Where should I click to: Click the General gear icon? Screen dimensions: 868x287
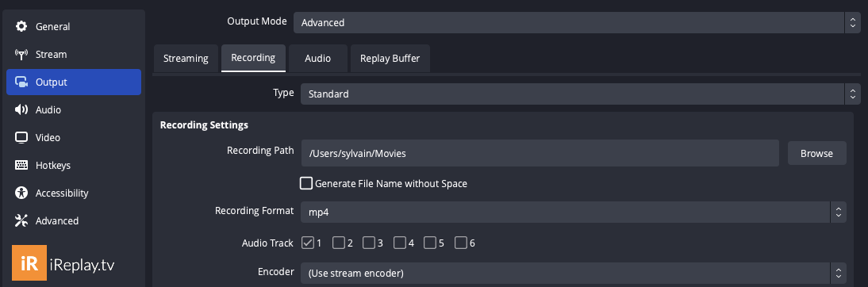(x=21, y=26)
